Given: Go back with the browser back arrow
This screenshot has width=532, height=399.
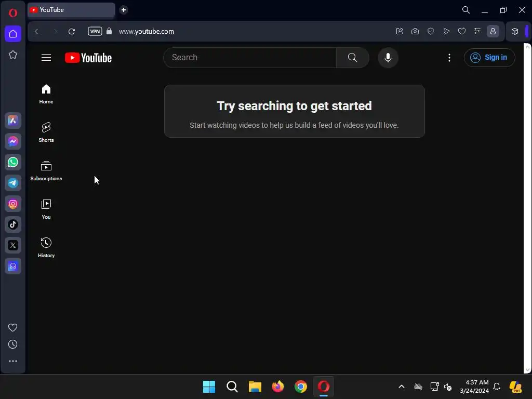Looking at the screenshot, I should pos(37,32).
